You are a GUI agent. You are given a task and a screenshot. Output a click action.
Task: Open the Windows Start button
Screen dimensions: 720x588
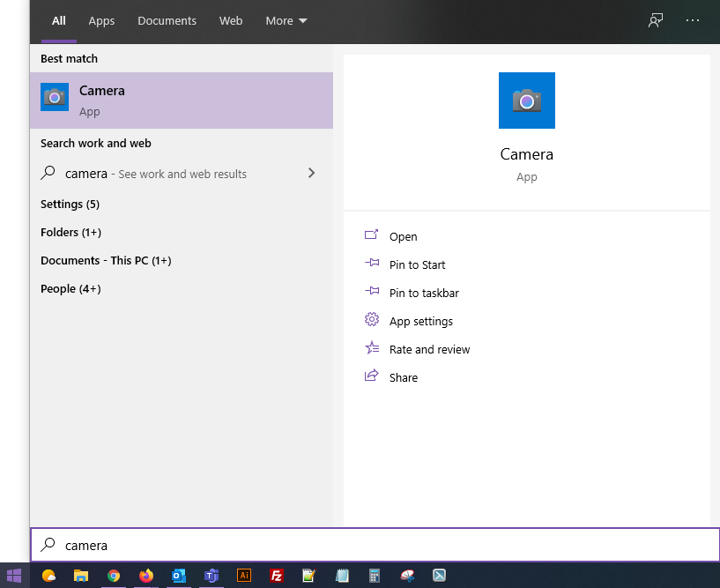(14, 575)
